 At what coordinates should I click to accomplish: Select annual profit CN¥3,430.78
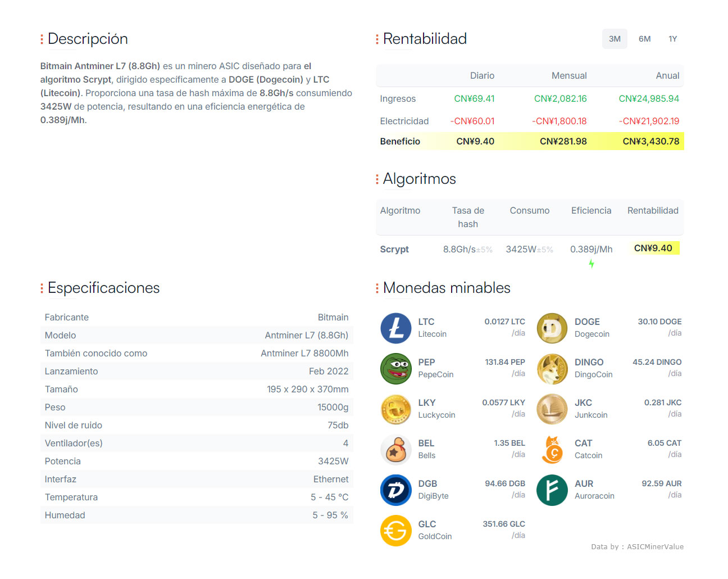click(651, 141)
